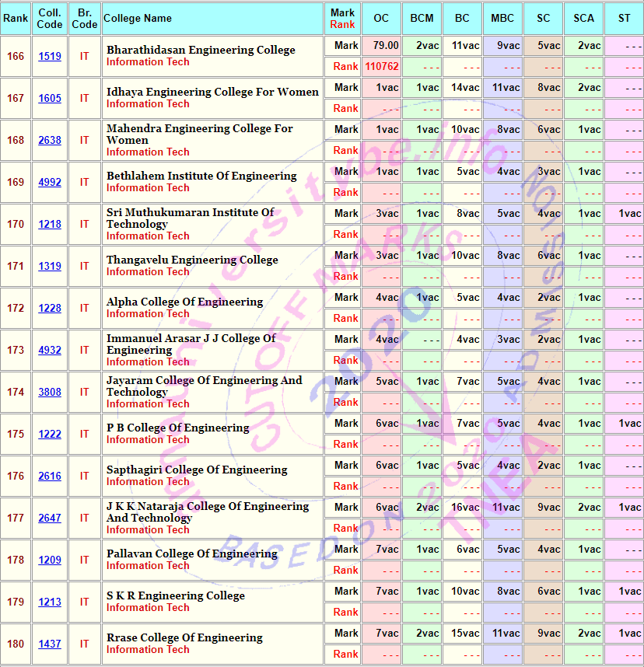Open Alpha College code 1228 link

50,308
